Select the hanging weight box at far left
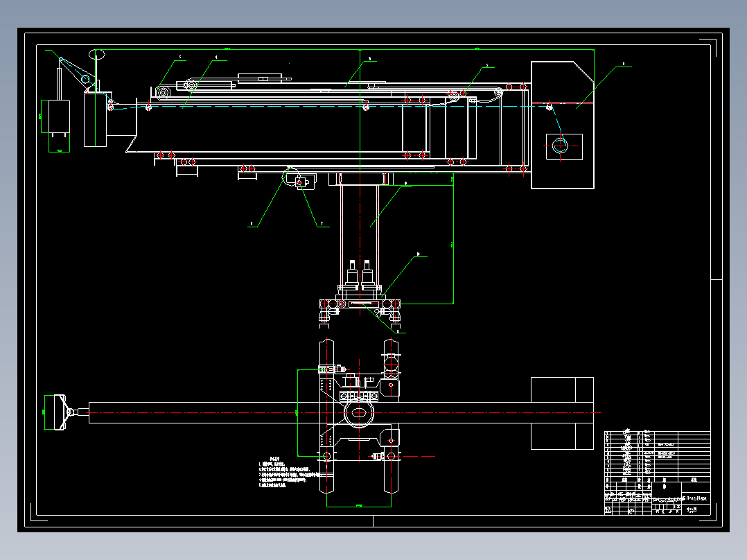 (x=59, y=116)
